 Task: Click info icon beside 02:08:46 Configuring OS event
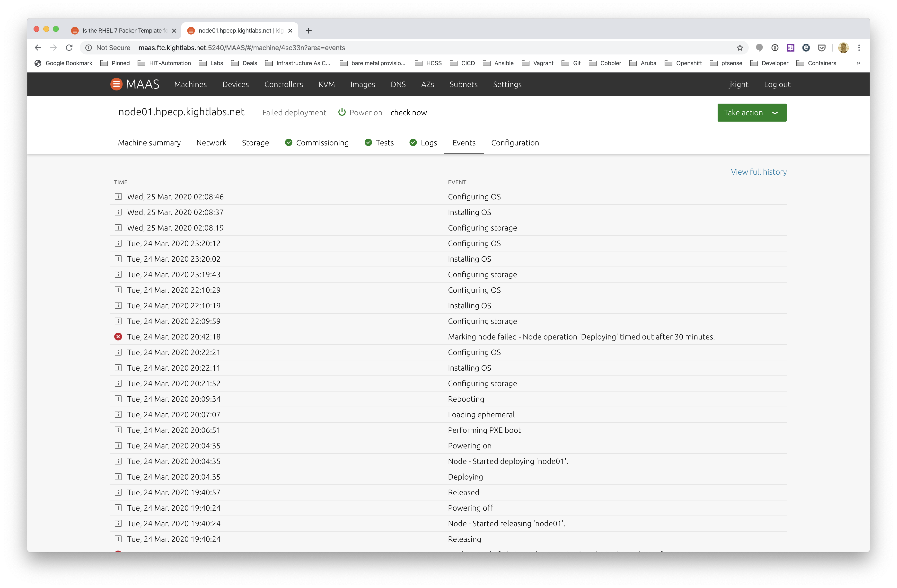pyautogui.click(x=118, y=196)
